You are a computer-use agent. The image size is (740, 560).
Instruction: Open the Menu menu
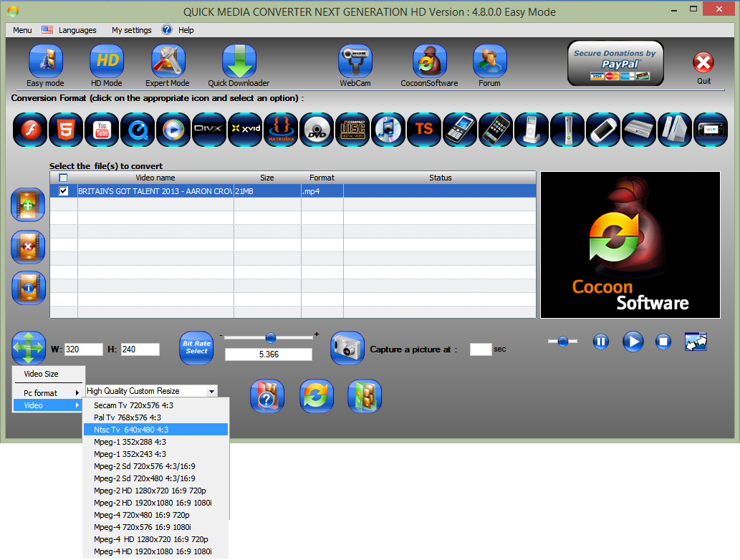[x=22, y=30]
